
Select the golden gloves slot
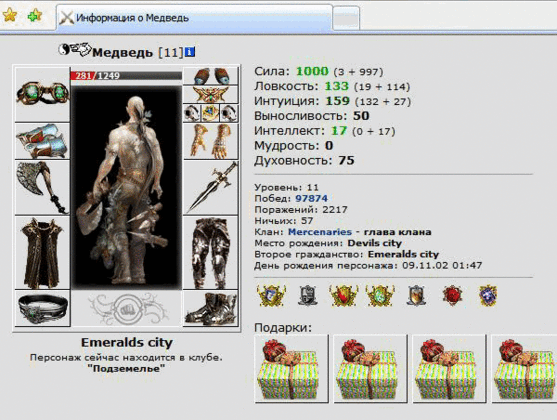click(211, 141)
